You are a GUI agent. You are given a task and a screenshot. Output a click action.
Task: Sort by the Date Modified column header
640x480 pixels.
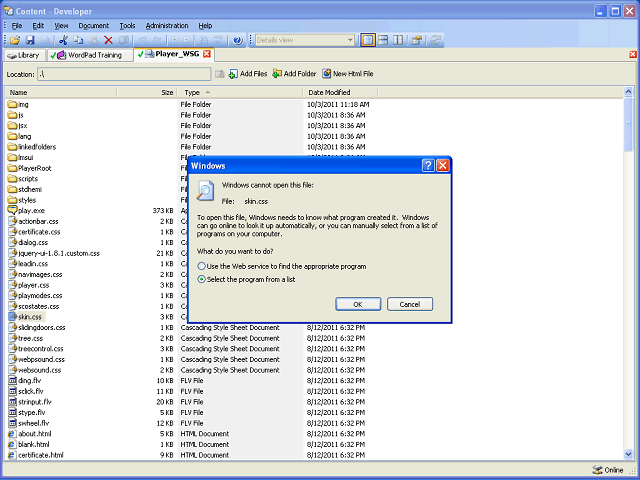[x=340, y=92]
